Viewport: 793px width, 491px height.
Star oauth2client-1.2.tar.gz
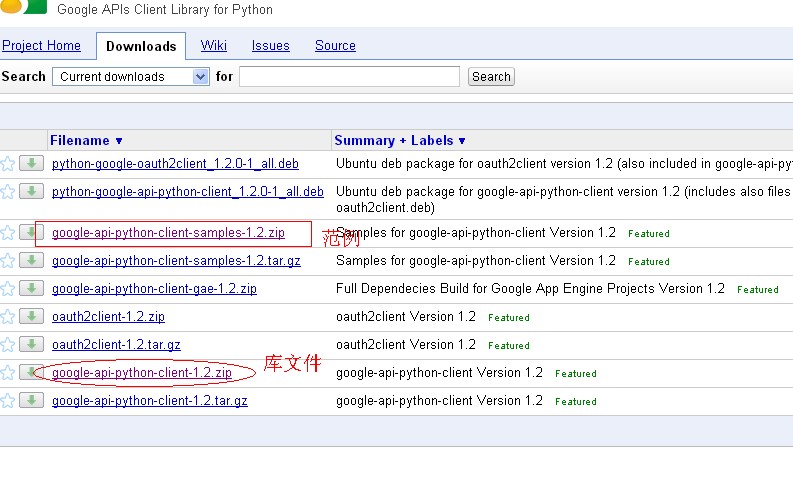[7, 345]
